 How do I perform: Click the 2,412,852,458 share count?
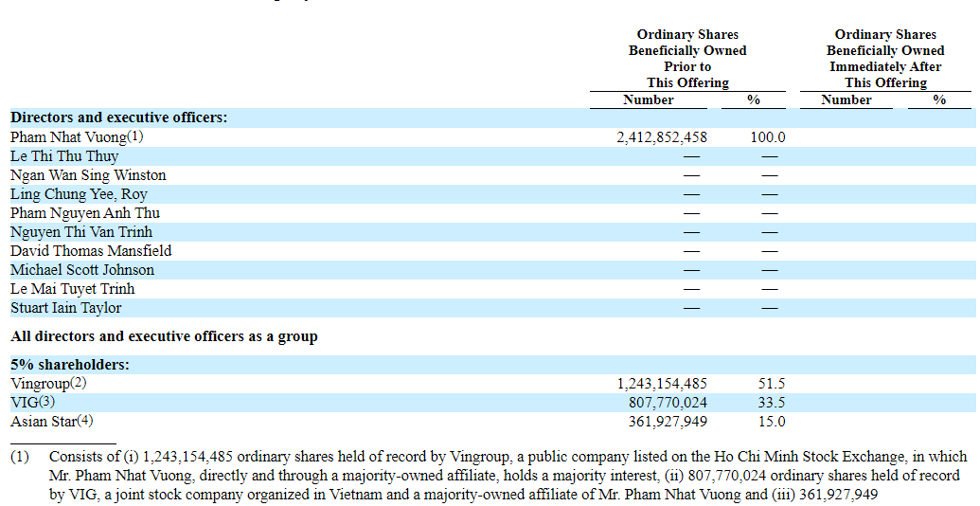pos(662,137)
